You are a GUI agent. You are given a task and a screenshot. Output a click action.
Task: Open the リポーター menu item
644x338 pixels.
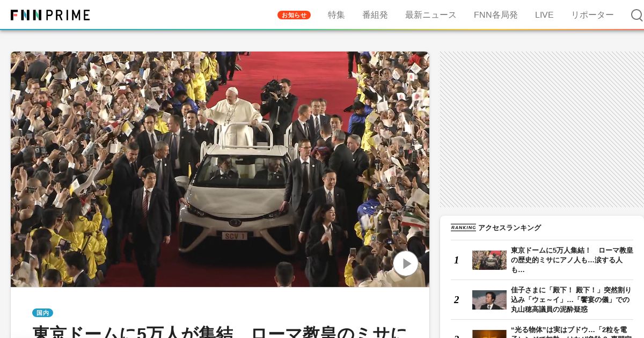pos(592,15)
